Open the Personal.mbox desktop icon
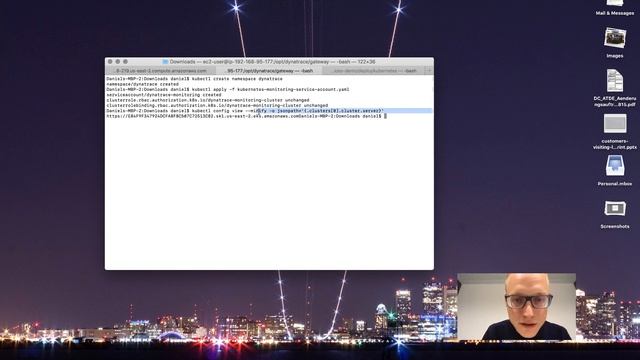Viewport: 640px width, 360px height. click(615, 166)
